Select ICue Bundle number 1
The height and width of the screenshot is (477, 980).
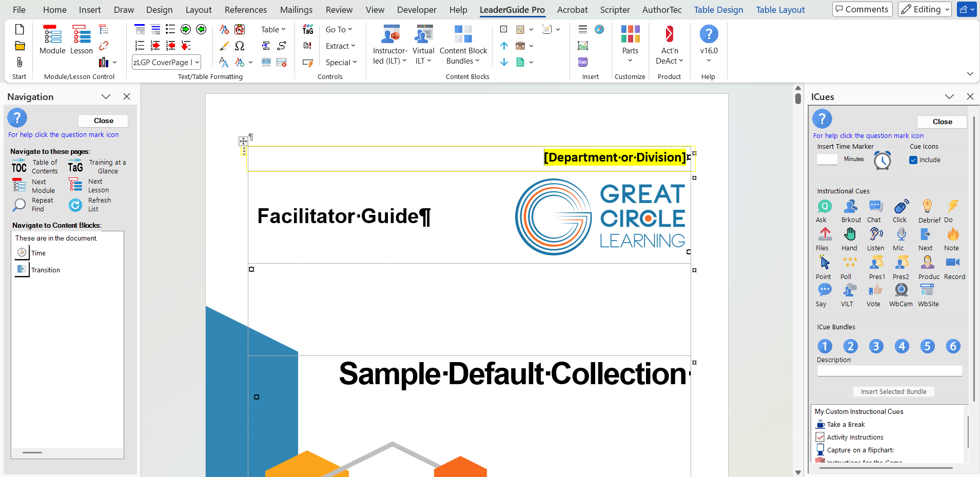pos(825,346)
